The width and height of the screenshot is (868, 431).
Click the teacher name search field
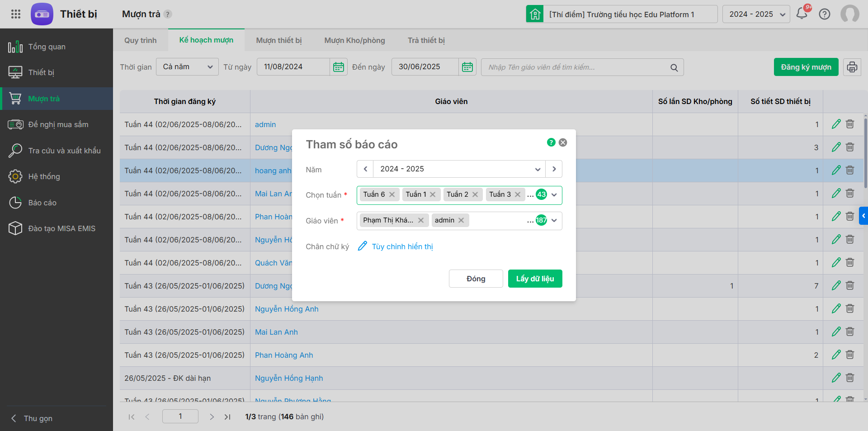[582, 67]
